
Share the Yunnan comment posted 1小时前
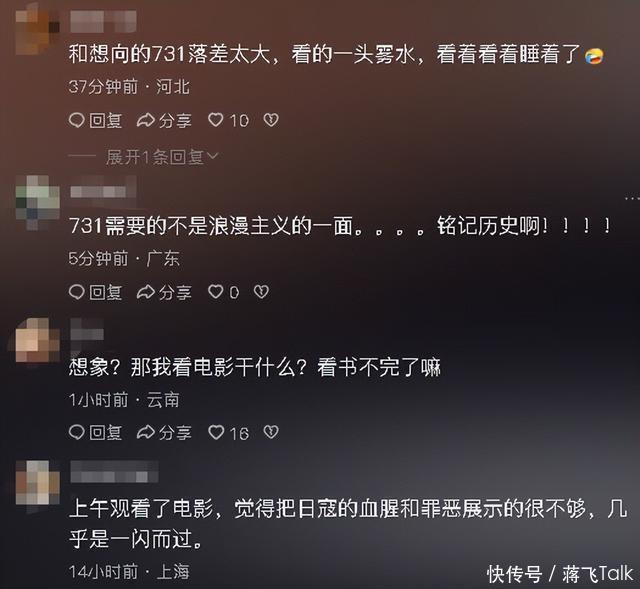click(145, 432)
